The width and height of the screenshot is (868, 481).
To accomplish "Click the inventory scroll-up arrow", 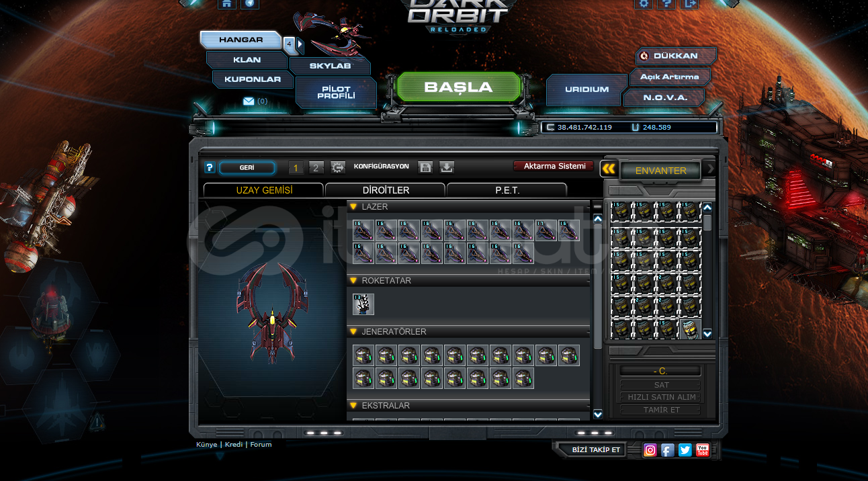I will (707, 208).
